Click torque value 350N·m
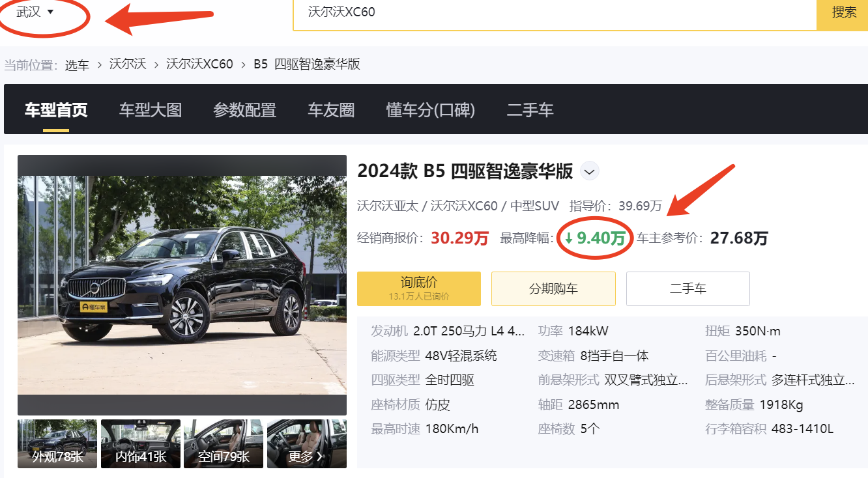This screenshot has width=868, height=478. coord(758,331)
